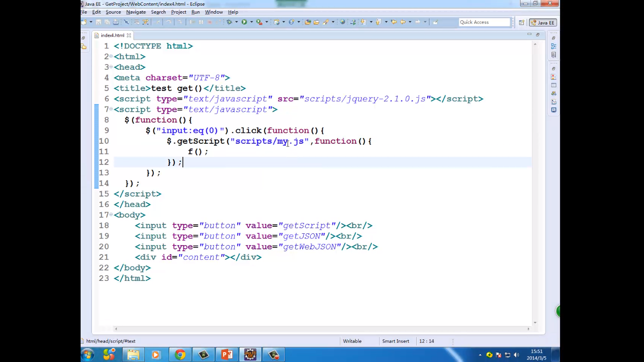Collapse the head tag fold on line 3

pyautogui.click(x=111, y=66)
